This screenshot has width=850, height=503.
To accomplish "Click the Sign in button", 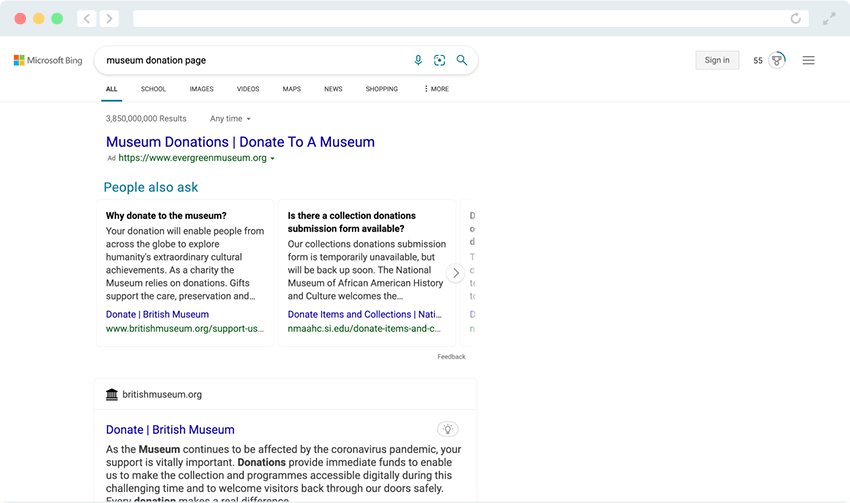I will (717, 60).
